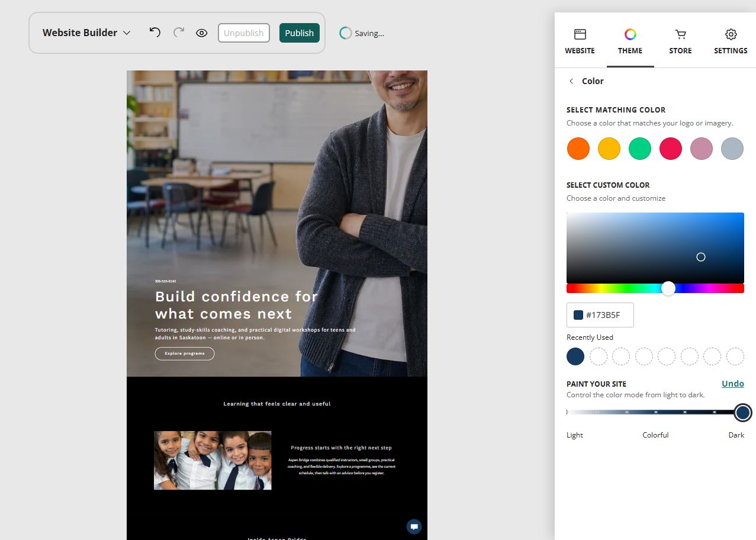Click the hero headline Build confidence text
This screenshot has width=756, height=540.
pyautogui.click(x=237, y=305)
